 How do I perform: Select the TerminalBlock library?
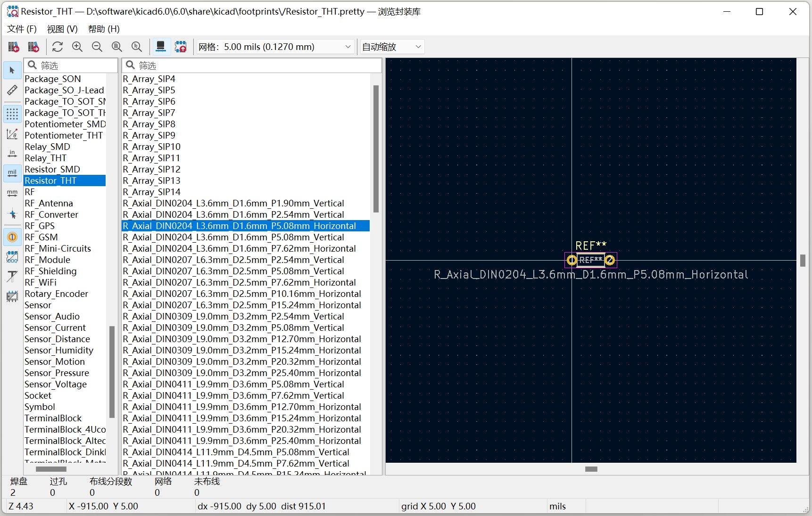(x=65, y=418)
